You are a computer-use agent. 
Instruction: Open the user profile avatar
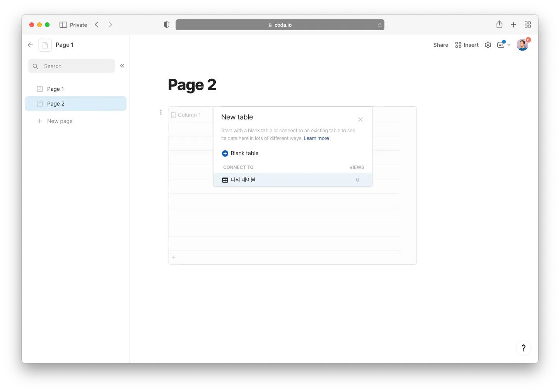[522, 45]
